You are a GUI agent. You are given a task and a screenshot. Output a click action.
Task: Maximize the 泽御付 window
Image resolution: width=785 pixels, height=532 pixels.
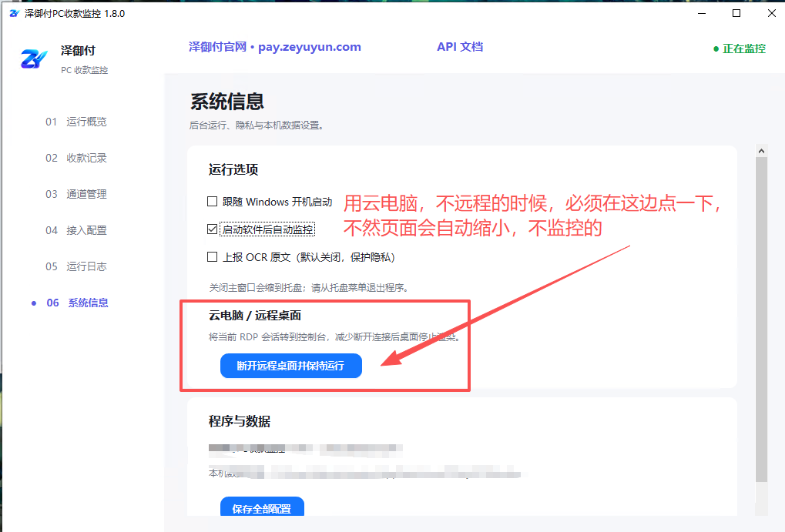pyautogui.click(x=736, y=14)
